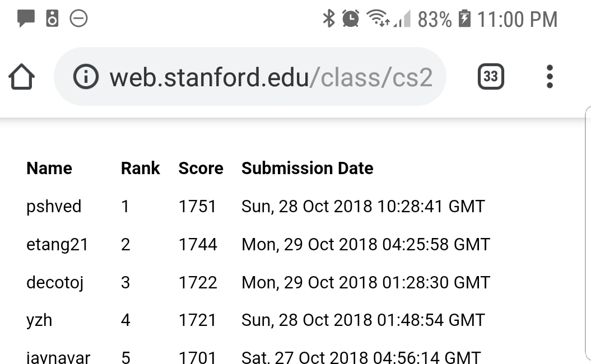Open the site info icon in address bar

[x=86, y=77]
